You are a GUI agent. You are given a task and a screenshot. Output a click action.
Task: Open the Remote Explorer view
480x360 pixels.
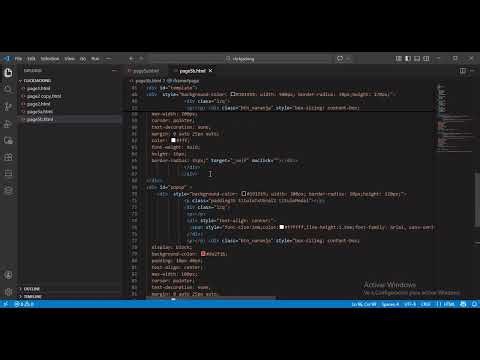tap(8, 140)
